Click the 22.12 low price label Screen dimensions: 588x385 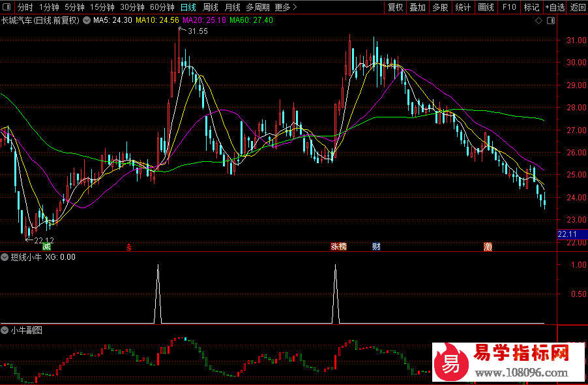tap(44, 240)
